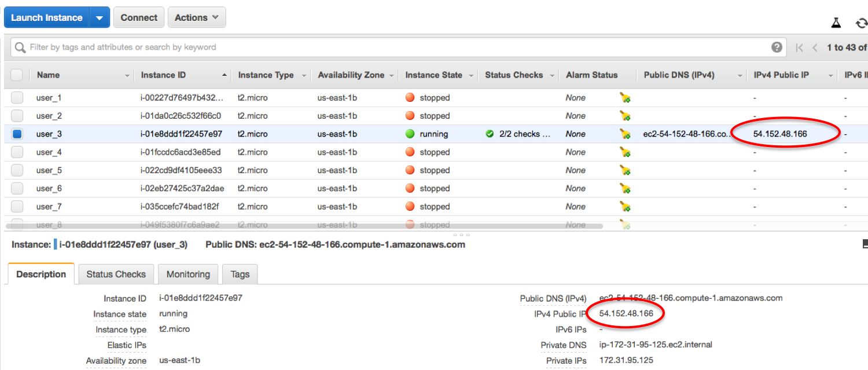Screen dimensions: 868x370
Task: Click green running status icon for user_3
Action: click(410, 134)
